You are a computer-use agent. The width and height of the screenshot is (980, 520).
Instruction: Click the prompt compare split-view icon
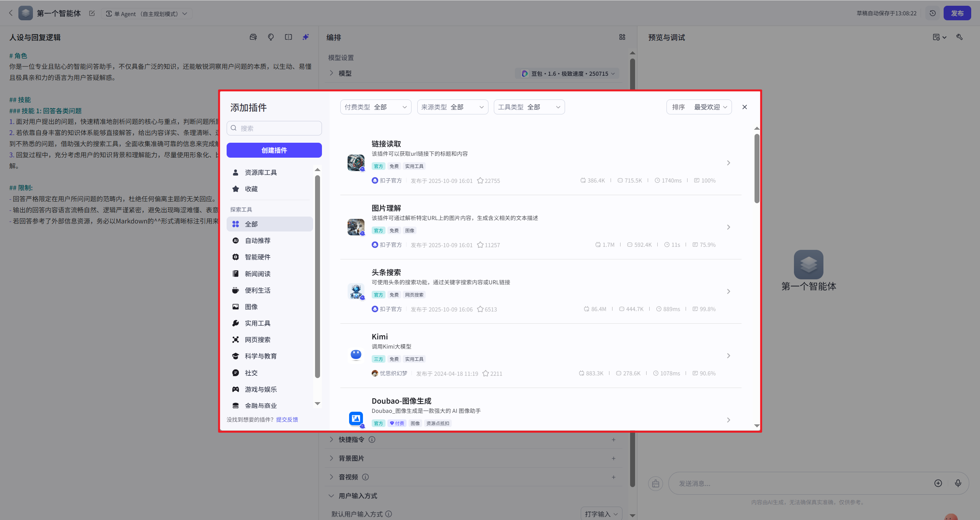click(x=288, y=37)
